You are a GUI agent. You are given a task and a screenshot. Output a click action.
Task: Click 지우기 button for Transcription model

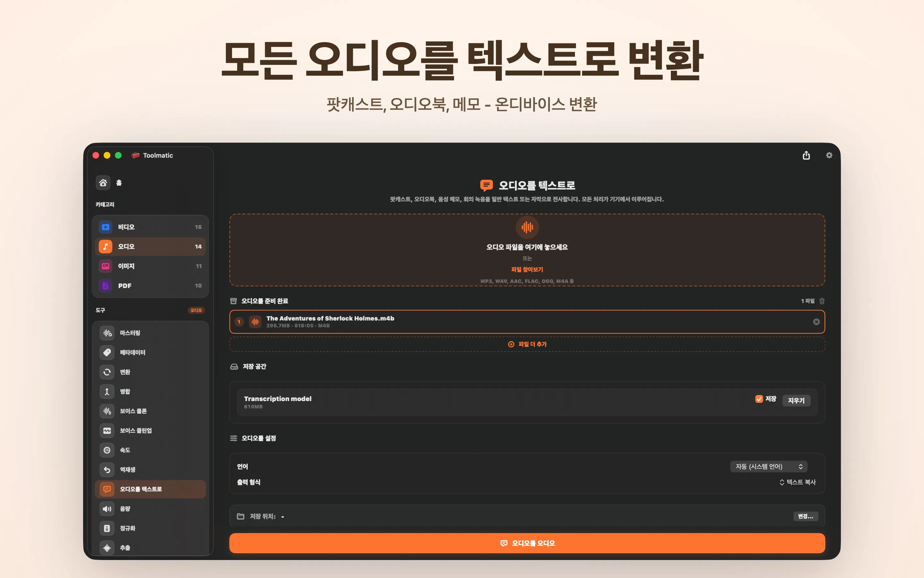pos(796,400)
